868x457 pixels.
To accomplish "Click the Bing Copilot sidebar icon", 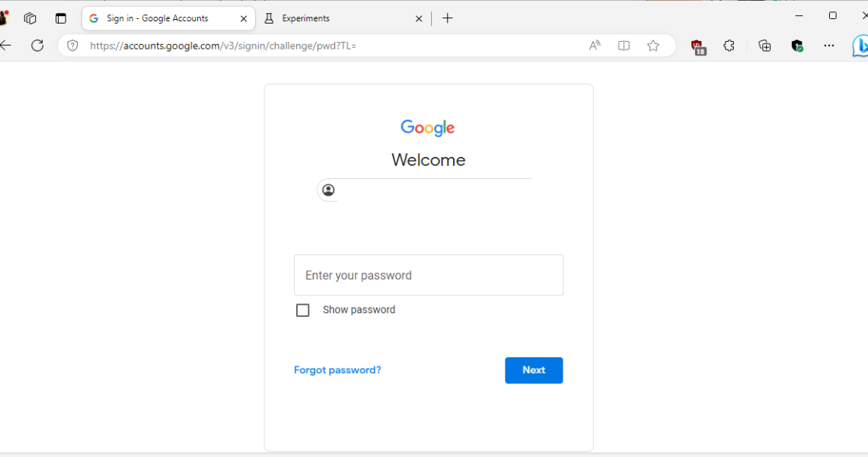I will click(860, 46).
